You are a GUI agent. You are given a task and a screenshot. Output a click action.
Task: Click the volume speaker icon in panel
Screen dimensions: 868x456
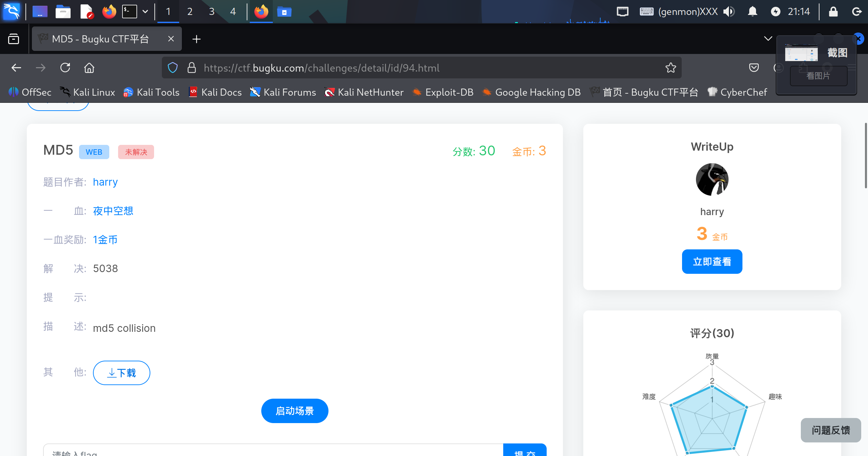tap(728, 12)
